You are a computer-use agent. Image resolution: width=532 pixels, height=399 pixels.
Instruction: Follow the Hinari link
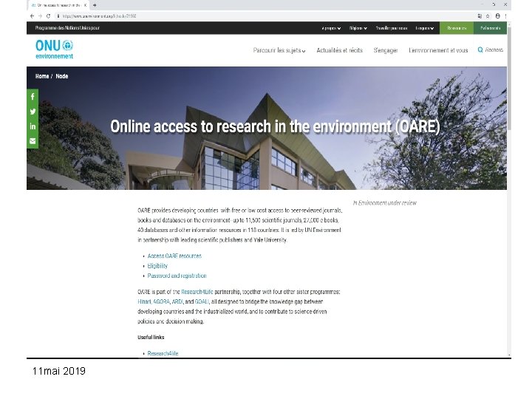tap(144, 301)
